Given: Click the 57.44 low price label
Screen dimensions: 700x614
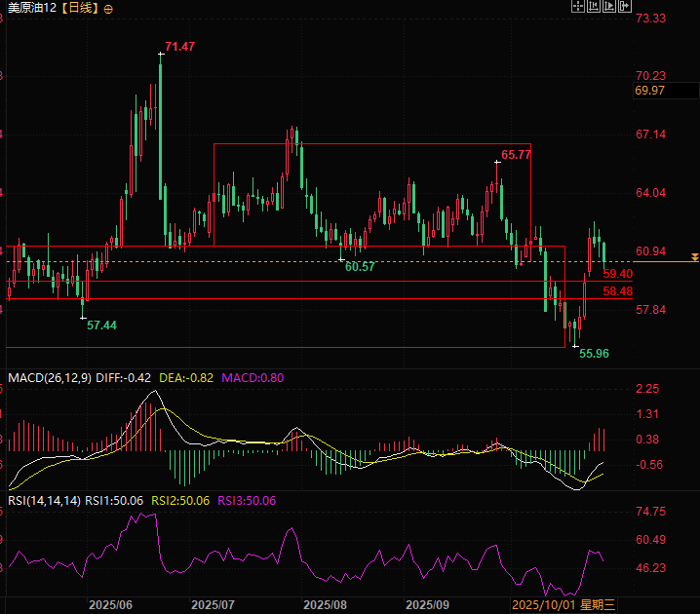Looking at the screenshot, I should [101, 326].
